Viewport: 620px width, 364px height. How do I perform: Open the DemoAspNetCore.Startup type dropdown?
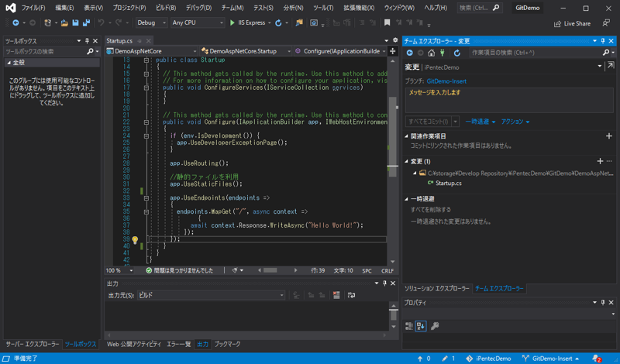pos(246,51)
